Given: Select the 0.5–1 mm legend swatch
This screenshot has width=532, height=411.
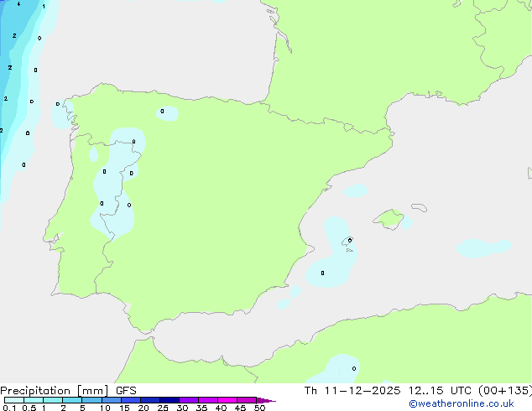Looking at the screenshot, I should tap(34, 400).
